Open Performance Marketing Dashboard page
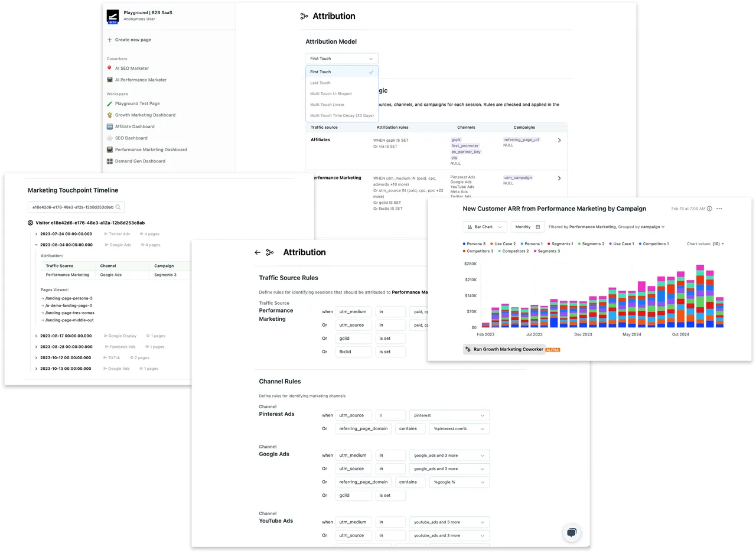The height and width of the screenshot is (553, 756). [x=151, y=149]
